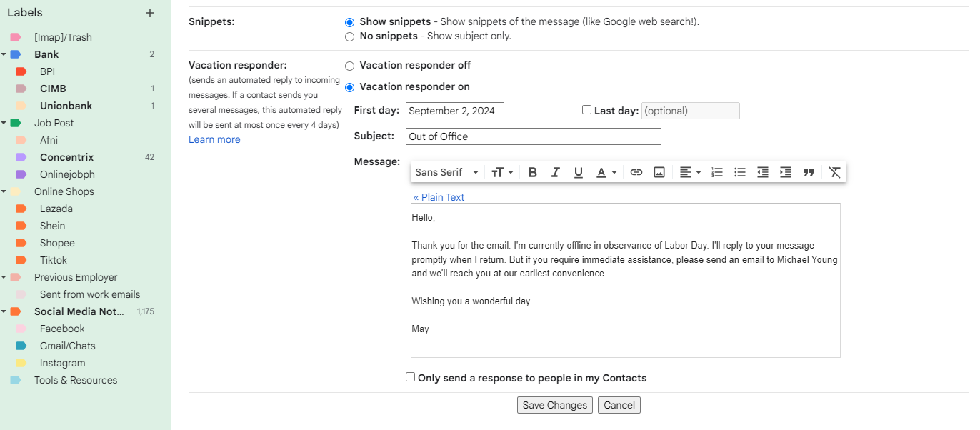Remove formatting from the message text

[834, 172]
